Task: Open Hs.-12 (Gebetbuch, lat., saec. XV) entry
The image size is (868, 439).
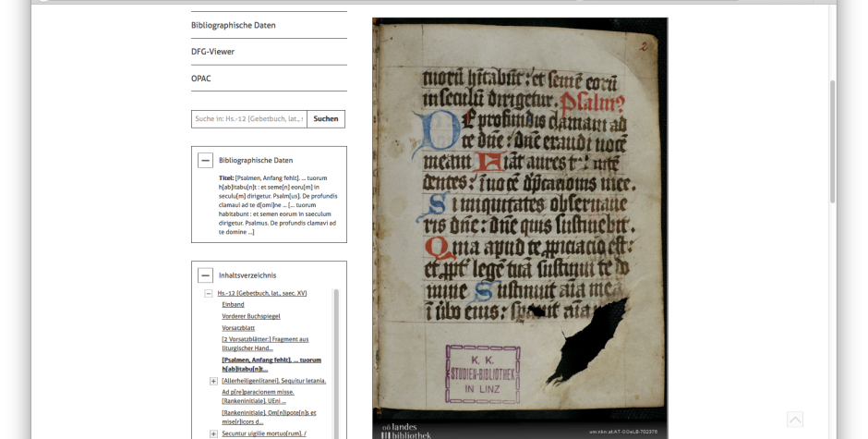Action: tap(262, 293)
